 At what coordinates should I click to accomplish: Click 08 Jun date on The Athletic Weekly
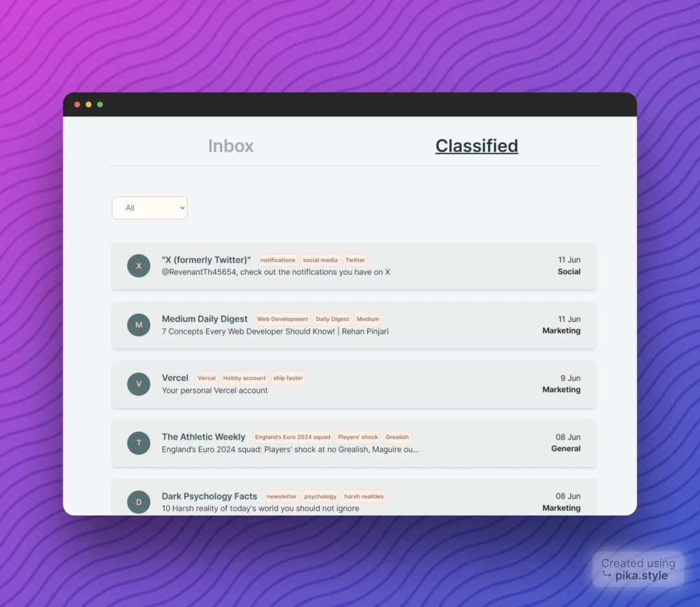(x=568, y=437)
